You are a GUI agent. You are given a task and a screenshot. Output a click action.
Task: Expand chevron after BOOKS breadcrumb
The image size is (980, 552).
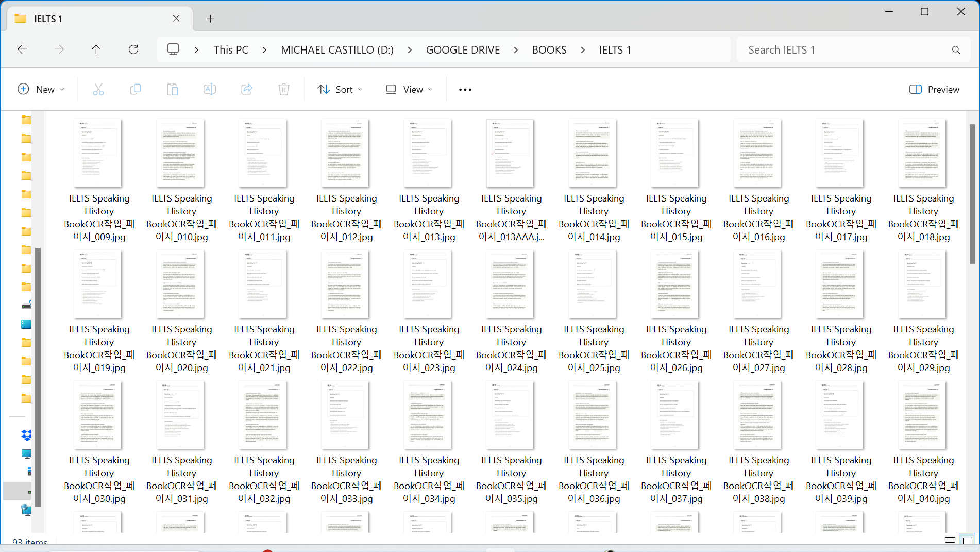(583, 50)
